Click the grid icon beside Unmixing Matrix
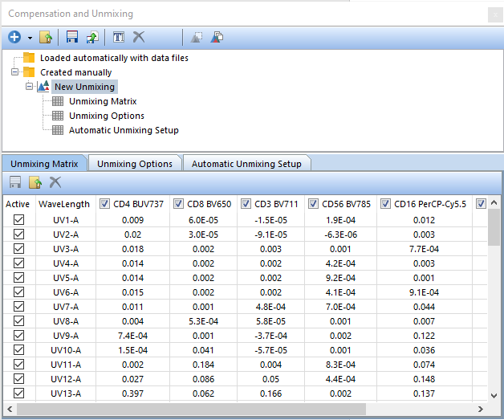Viewport: 504px width, 420px height. point(58,101)
